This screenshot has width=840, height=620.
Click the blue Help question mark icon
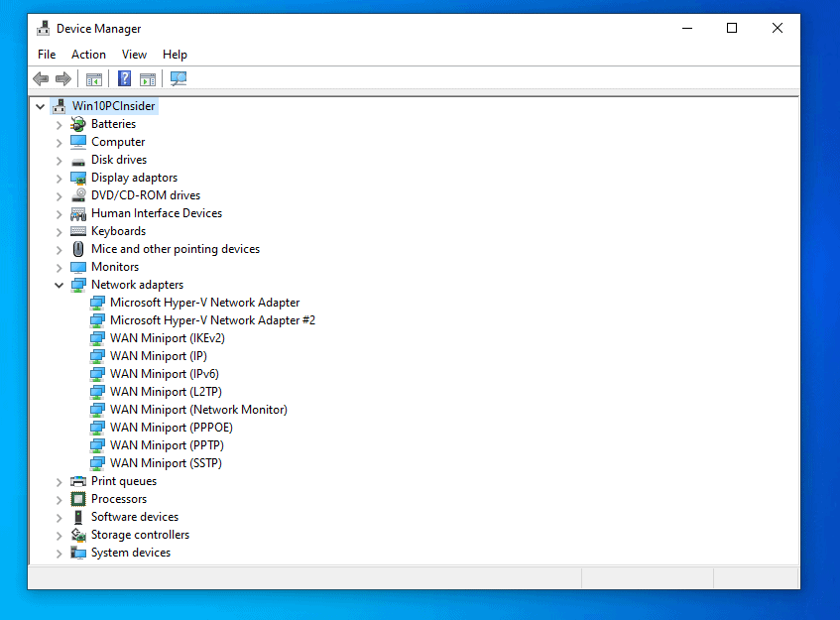pos(125,79)
